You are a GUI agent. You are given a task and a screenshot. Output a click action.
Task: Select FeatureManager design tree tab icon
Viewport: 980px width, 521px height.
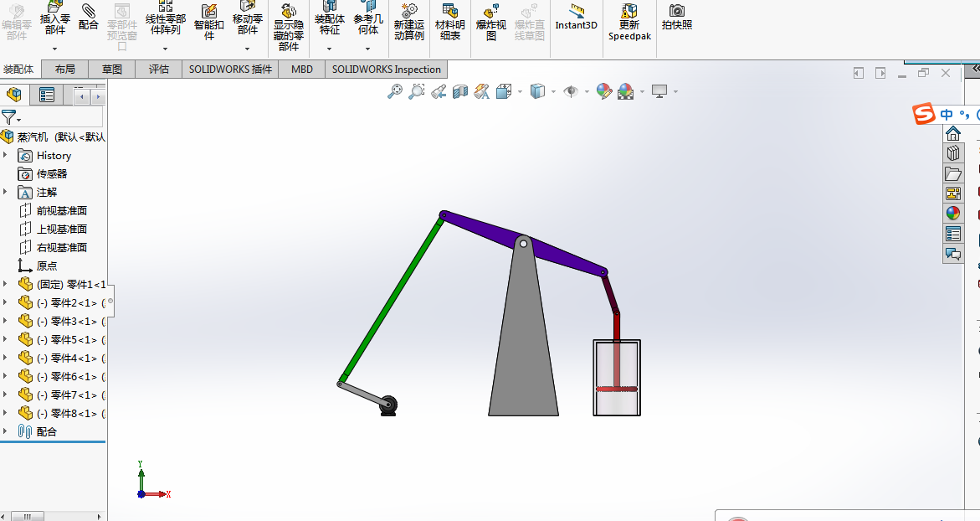point(14,95)
